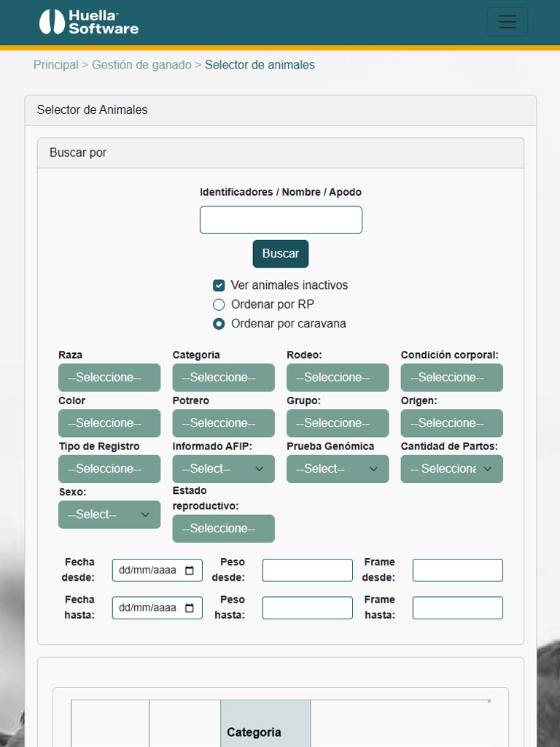
Task: Expand the Prueba Genómica dropdown
Action: tap(338, 469)
